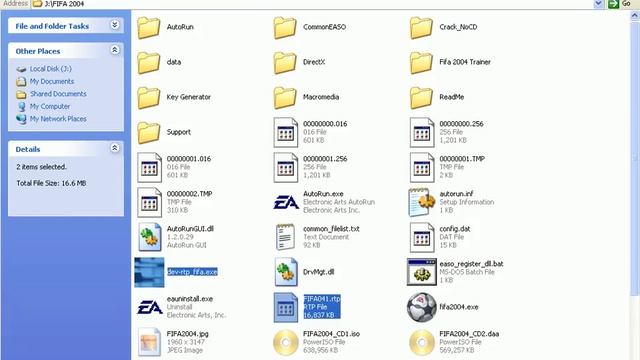640x360 pixels.
Task: Go to Local Disk (J:) link
Action: coord(51,69)
